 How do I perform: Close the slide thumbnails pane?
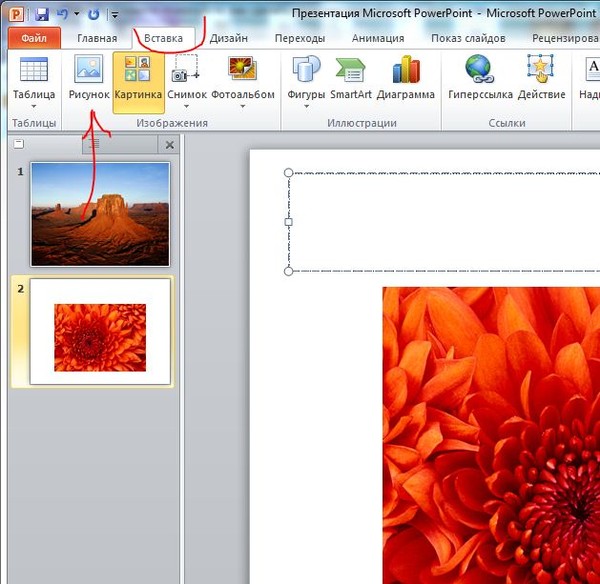(x=170, y=145)
